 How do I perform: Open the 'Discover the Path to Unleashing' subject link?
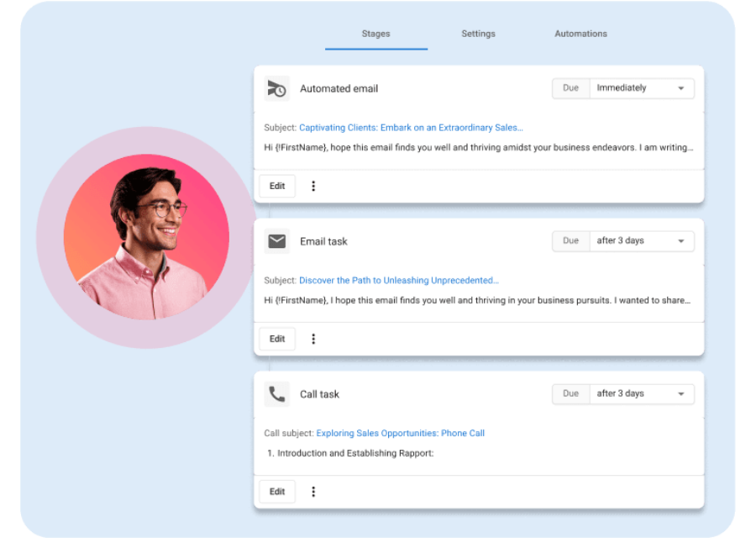399,281
